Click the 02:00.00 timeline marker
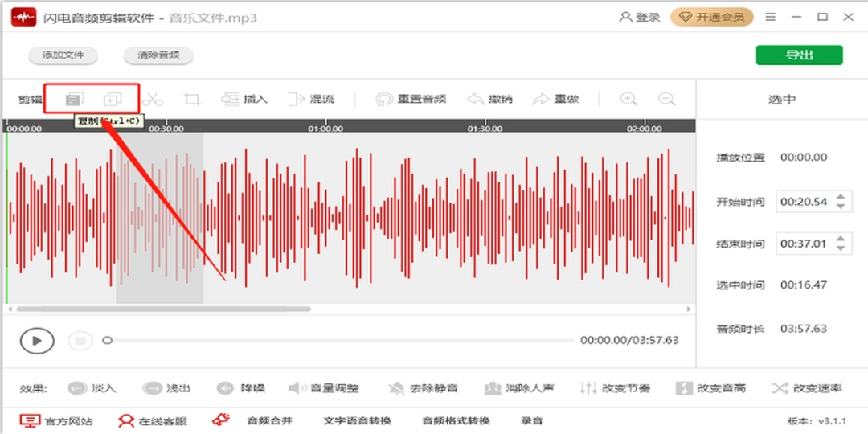 pyautogui.click(x=645, y=129)
